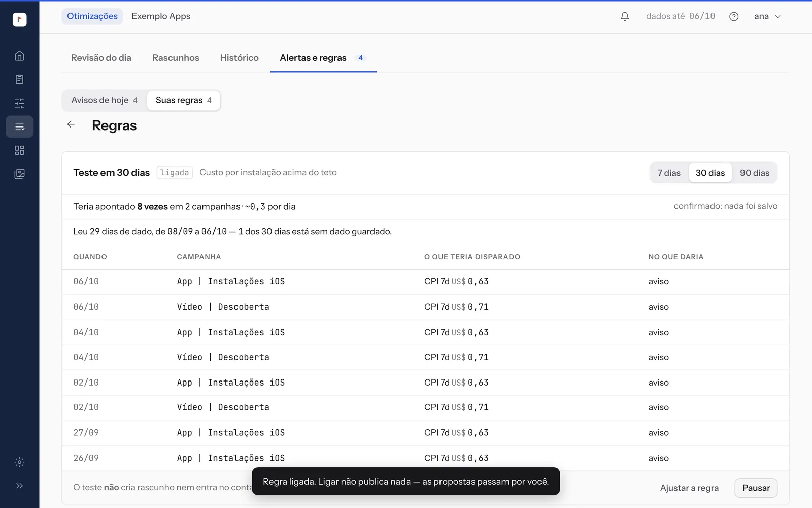812x508 pixels.
Task: Switch to Revisão do dia tab
Action: coord(101,58)
